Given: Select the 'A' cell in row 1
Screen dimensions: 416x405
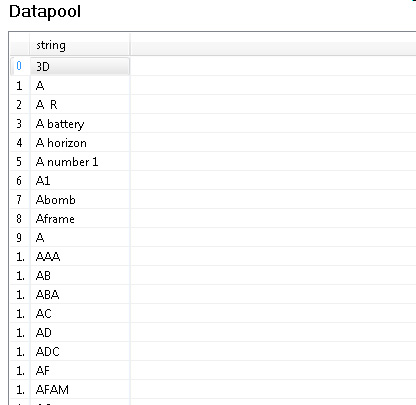Looking at the screenshot, I should 80,86.
